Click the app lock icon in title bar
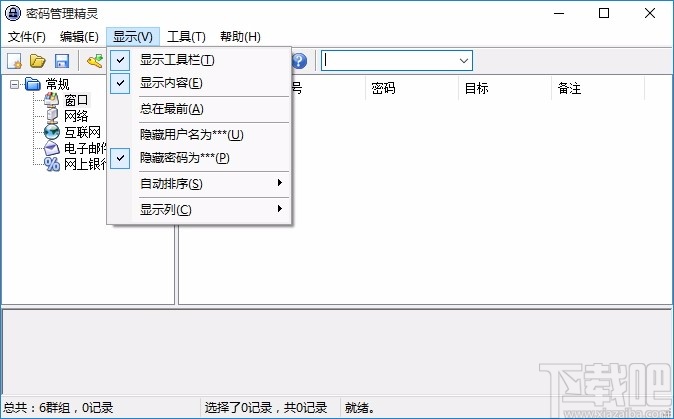The image size is (674, 419). 12,13
